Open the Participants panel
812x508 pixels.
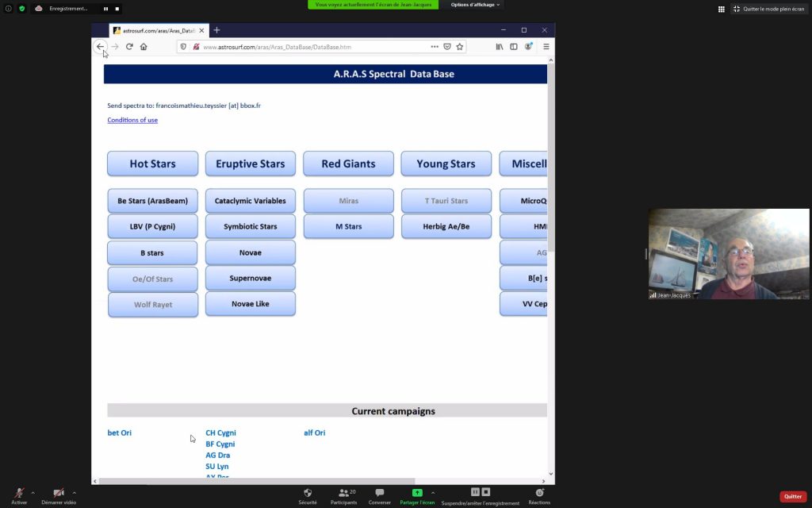coord(344,496)
